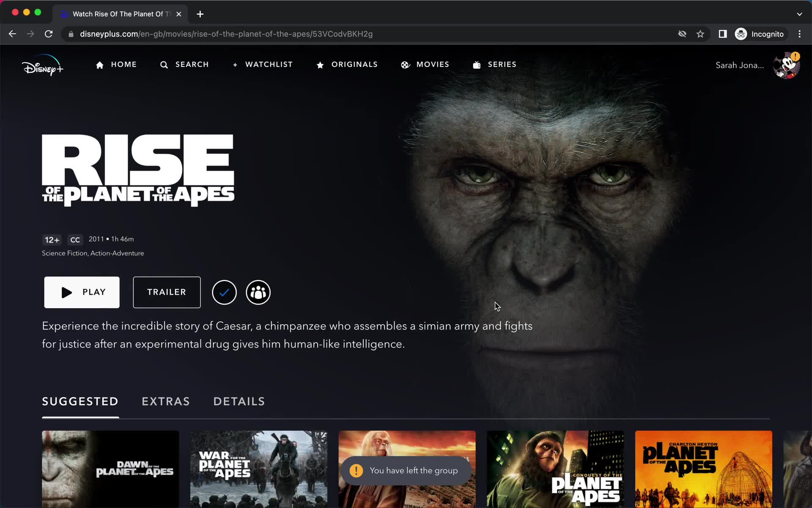Switch to the Extras tab

click(166, 401)
